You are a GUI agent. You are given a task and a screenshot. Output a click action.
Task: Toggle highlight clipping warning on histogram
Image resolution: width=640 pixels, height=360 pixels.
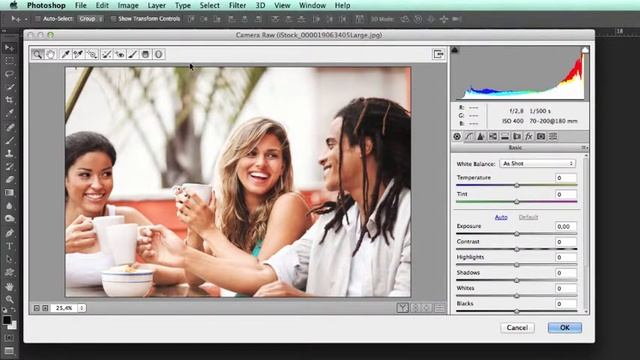coord(585,50)
